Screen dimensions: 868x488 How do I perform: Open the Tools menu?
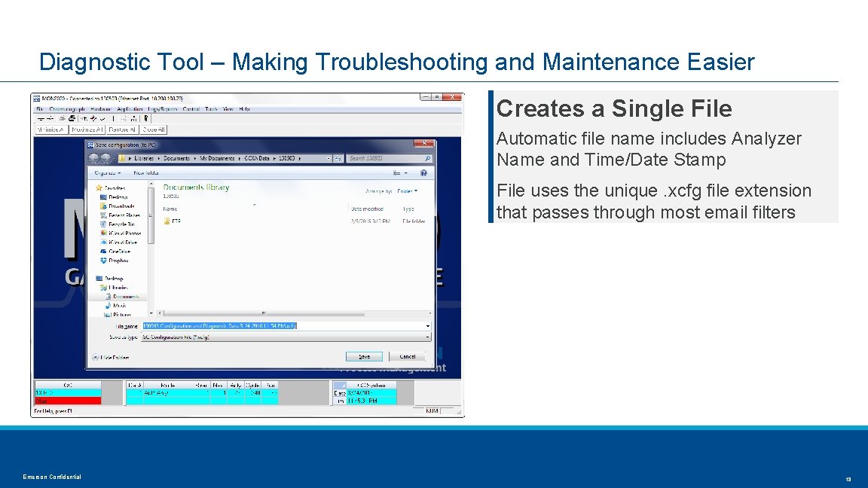click(x=211, y=109)
